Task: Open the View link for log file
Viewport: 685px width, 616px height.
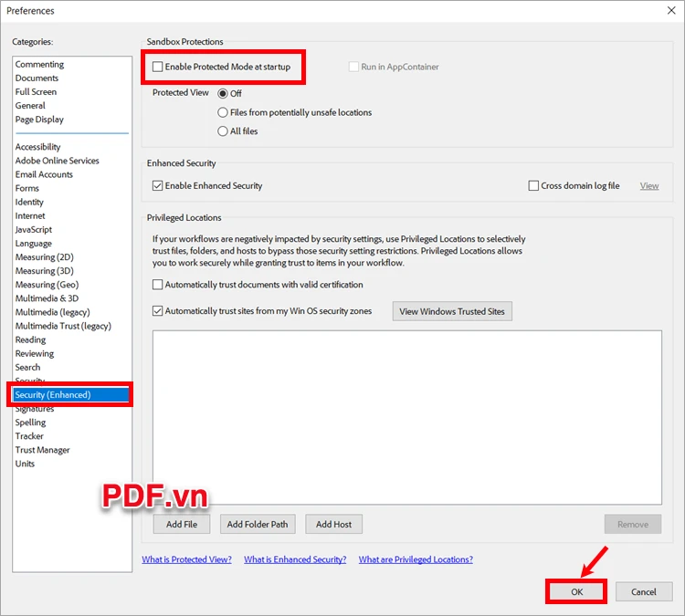Action: coord(649,186)
